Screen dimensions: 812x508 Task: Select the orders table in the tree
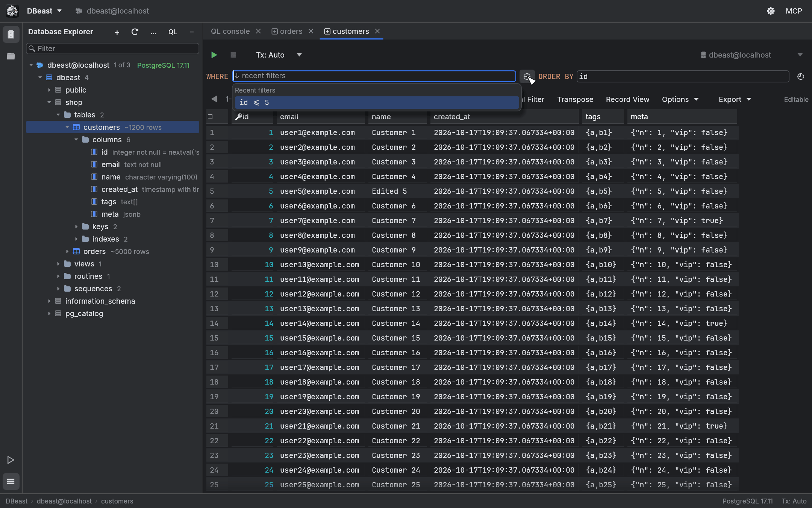pyautogui.click(x=112, y=251)
